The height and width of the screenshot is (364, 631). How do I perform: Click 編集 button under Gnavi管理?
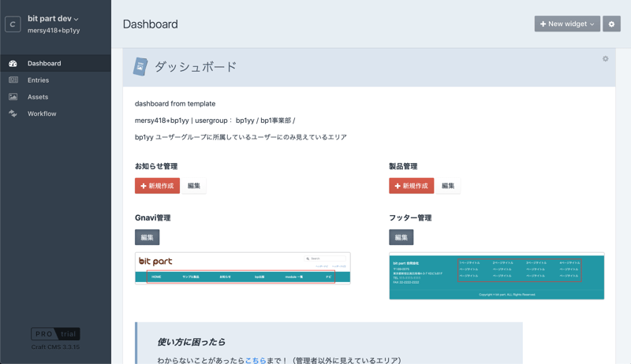pos(147,237)
